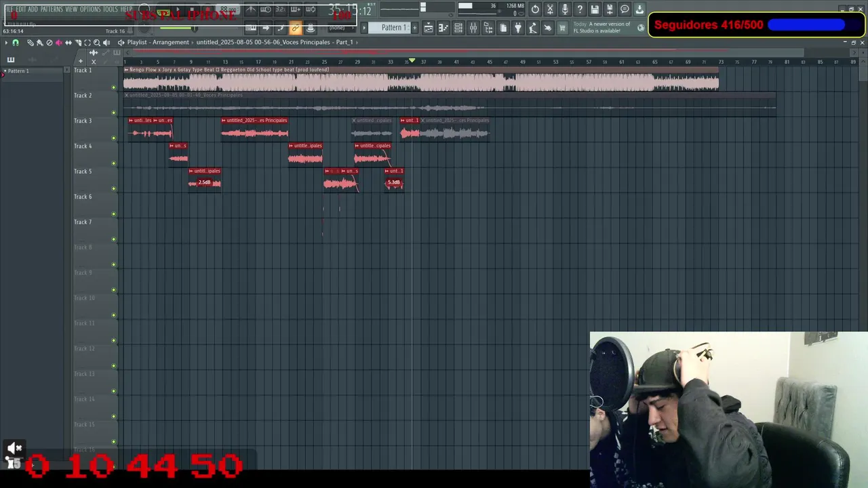Click the Track 6 header label
The height and width of the screenshot is (488, 868).
pyautogui.click(x=83, y=197)
